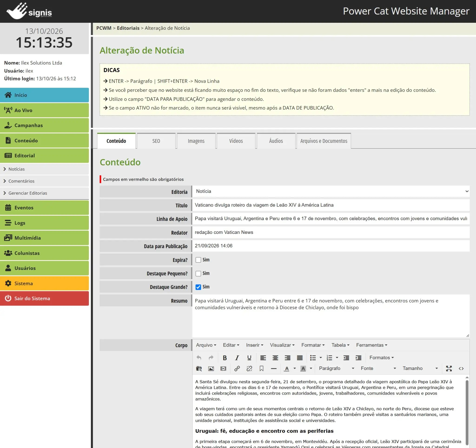Increase indent in the editor
Viewport: 476px width, 448px height.
(x=358, y=357)
